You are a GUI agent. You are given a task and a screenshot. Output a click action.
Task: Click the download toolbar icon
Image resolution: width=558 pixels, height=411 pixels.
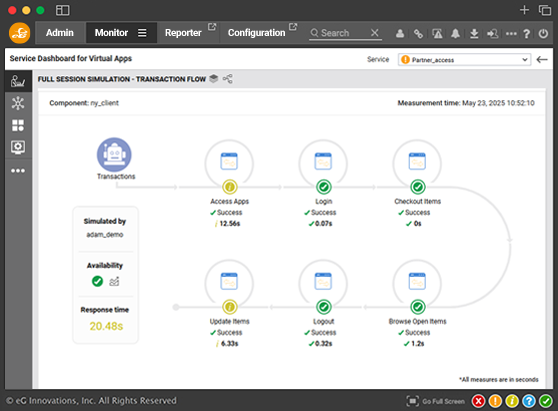(x=474, y=33)
